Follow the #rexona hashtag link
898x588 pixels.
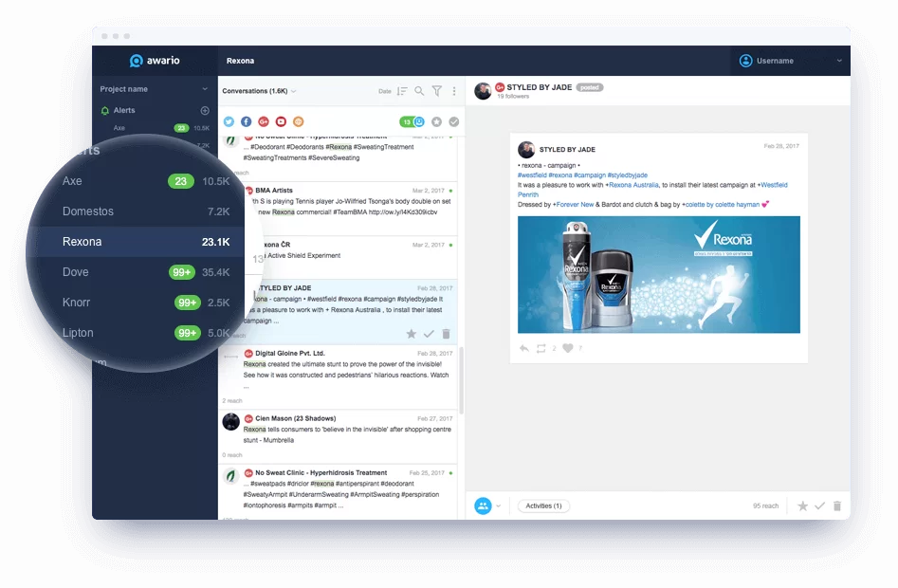click(560, 175)
